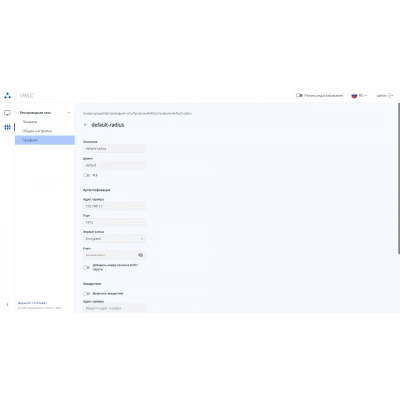Go back using arrow beside default-radius
Screen dimensions: 400x400
click(85, 125)
